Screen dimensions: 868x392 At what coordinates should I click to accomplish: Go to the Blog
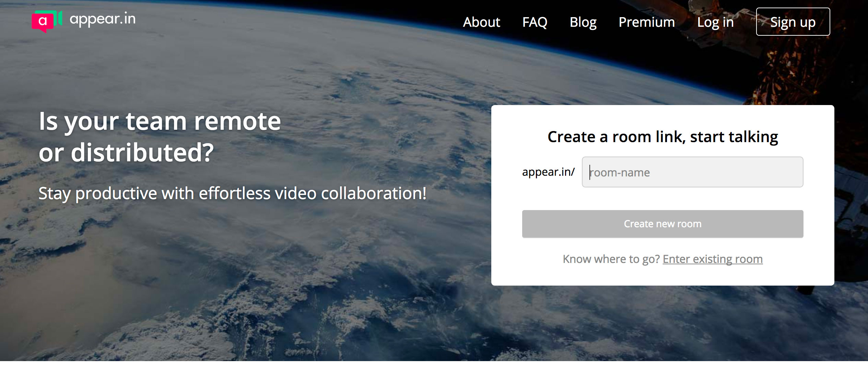coord(583,22)
